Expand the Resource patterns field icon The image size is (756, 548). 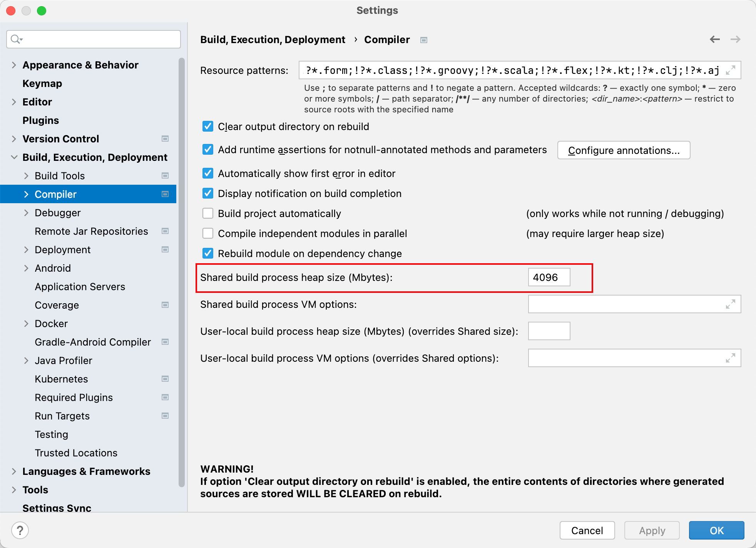click(x=730, y=70)
